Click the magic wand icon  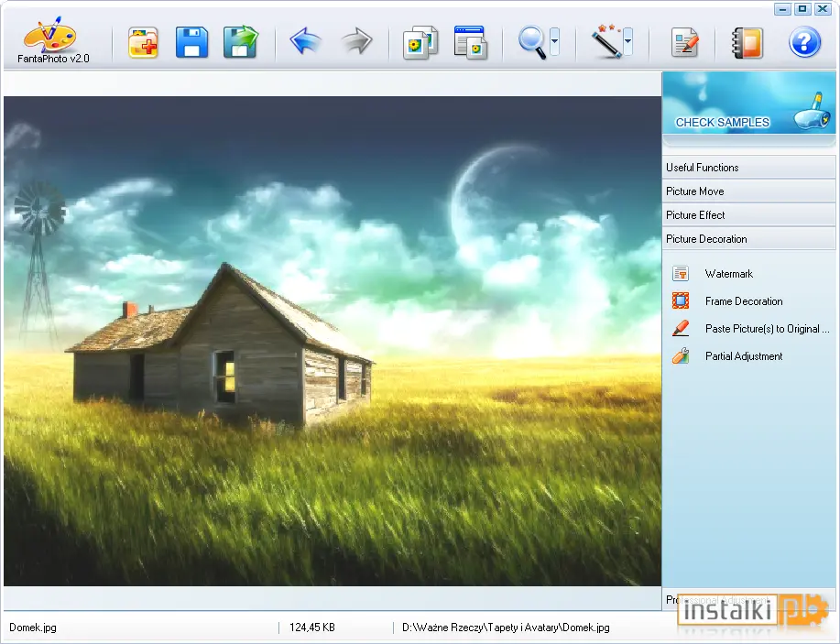click(x=606, y=41)
